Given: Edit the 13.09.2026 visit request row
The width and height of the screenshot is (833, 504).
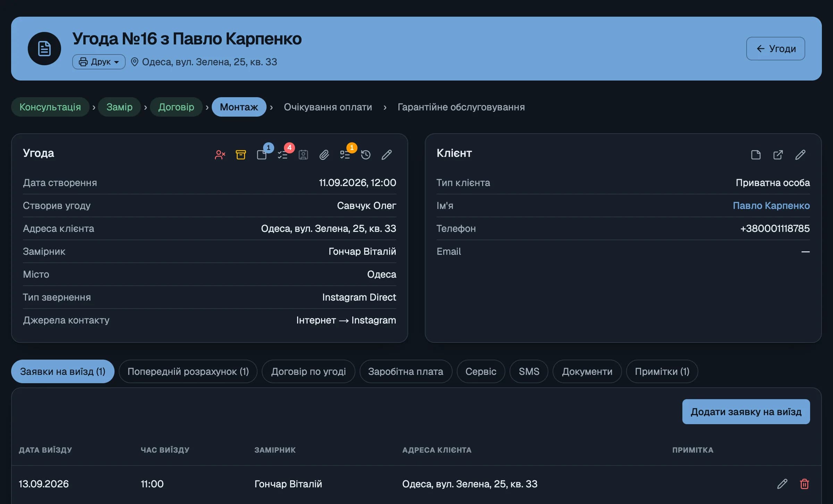Looking at the screenshot, I should point(782,484).
